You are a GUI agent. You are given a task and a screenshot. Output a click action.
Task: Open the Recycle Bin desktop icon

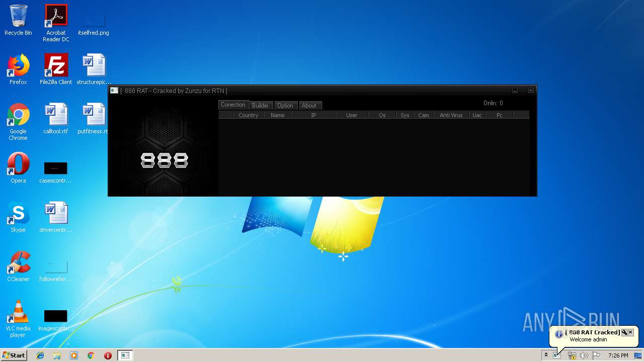pyautogui.click(x=18, y=20)
